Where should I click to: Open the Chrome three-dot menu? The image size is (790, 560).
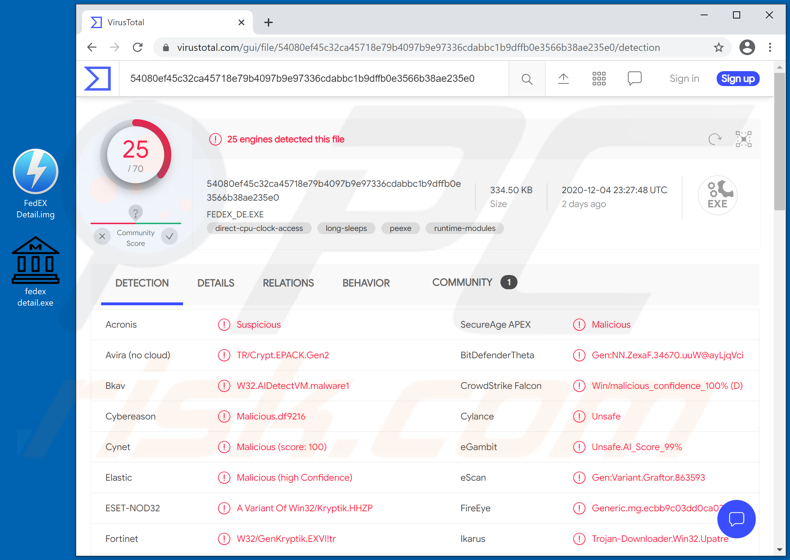pos(770,47)
